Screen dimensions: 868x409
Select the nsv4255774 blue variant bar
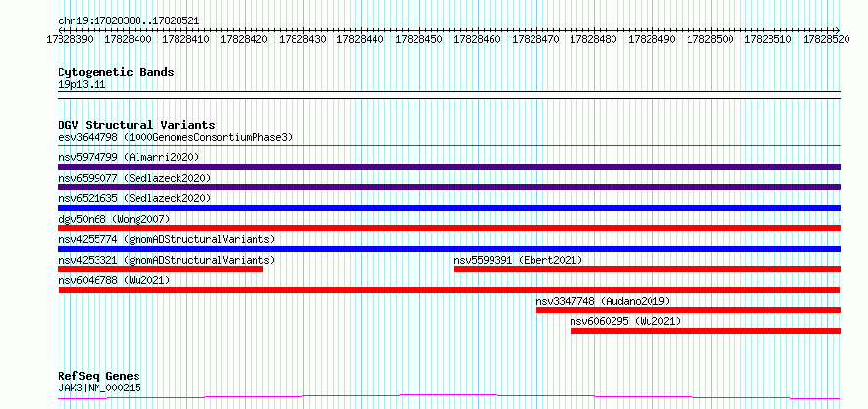pos(449,249)
